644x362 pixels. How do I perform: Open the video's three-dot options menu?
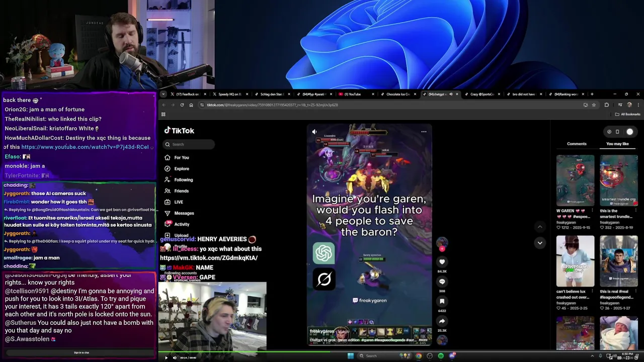click(x=424, y=132)
